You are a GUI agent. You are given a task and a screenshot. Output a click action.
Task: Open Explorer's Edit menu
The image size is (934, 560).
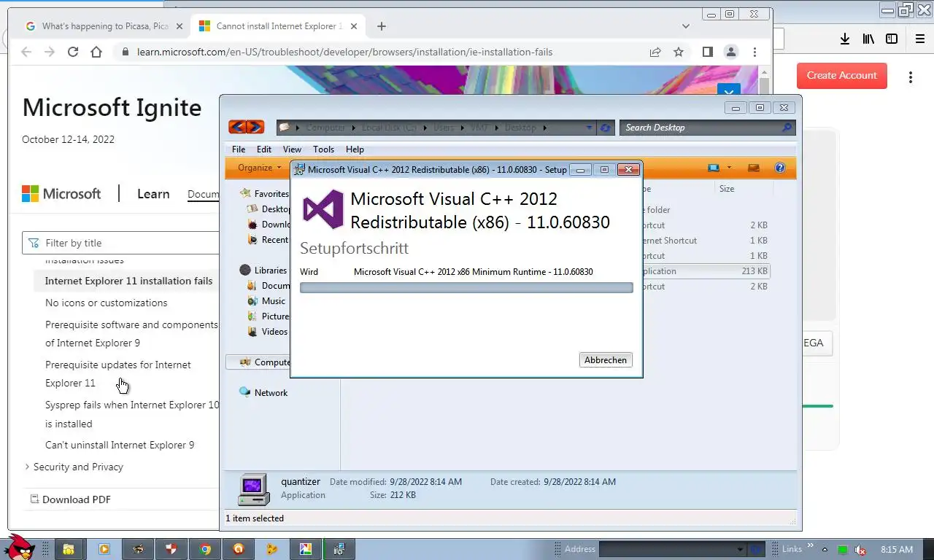264,149
